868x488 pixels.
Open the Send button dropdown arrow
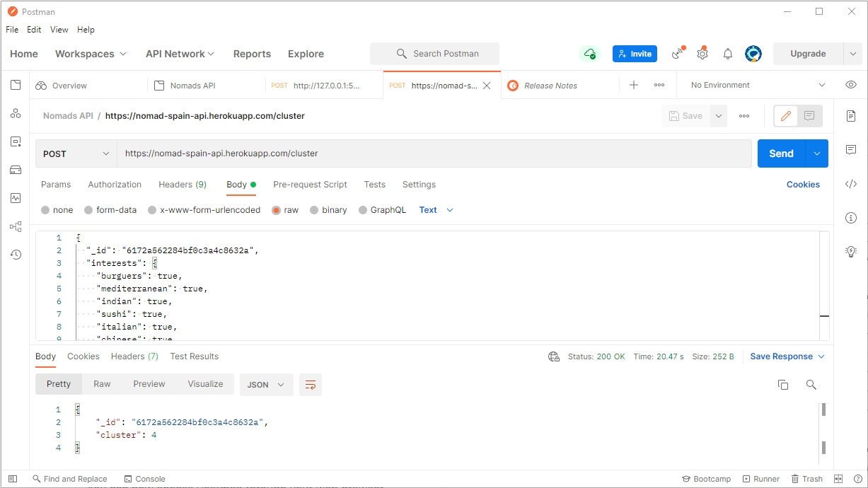point(817,153)
